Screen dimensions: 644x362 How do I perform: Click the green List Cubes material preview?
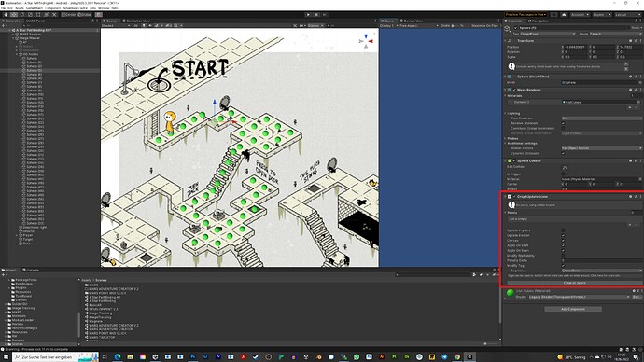click(511, 293)
